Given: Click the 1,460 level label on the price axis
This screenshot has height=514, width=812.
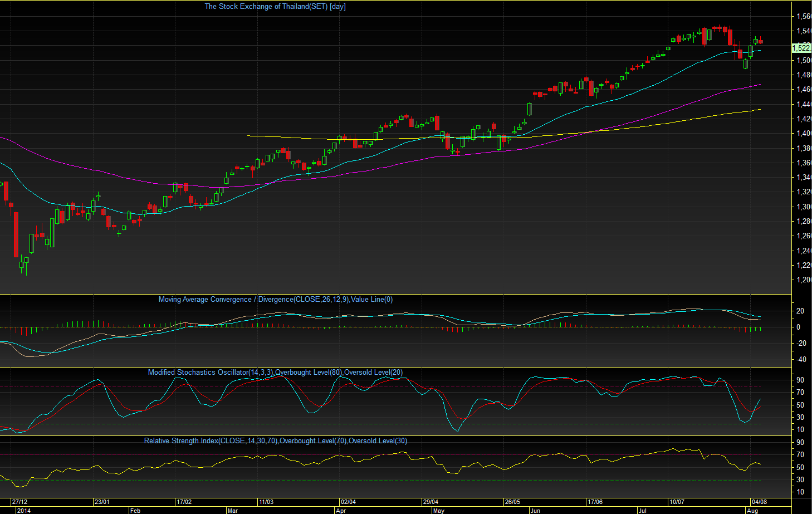Looking at the screenshot, I should click(x=804, y=90).
